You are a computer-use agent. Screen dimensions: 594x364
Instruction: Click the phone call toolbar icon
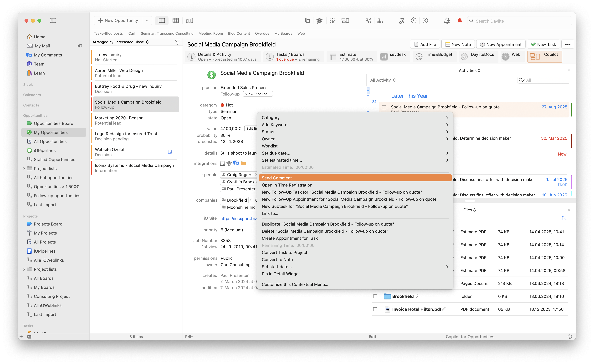pyautogui.click(x=368, y=21)
